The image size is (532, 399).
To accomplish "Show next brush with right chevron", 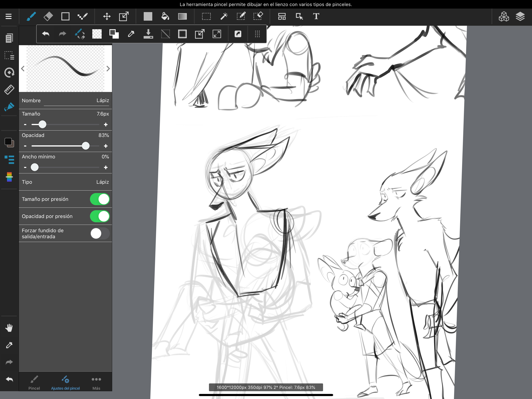I will tap(108, 69).
